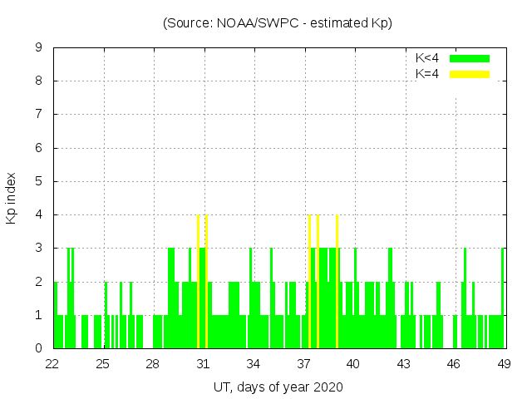
Task: Click the day 46 x-axis tick label
Action: [x=454, y=364]
